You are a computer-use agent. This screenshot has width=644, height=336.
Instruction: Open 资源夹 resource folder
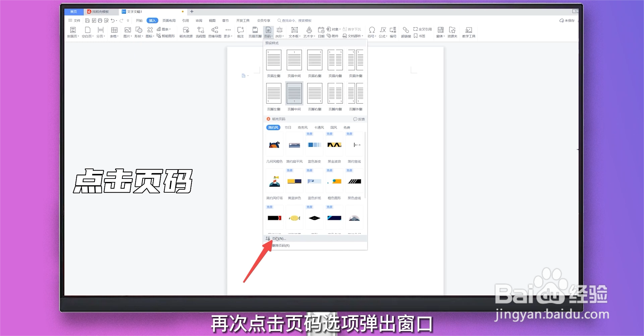452,32
